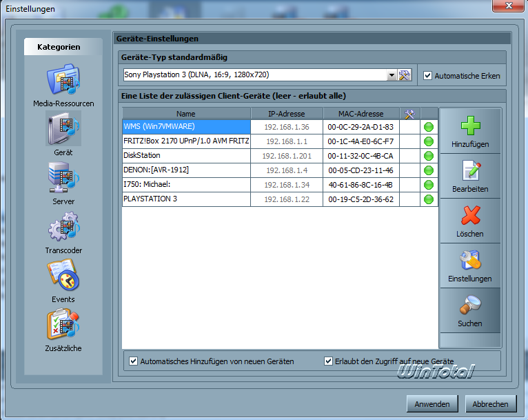
Task: Click the Bearbeiten edit button
Action: click(x=470, y=176)
